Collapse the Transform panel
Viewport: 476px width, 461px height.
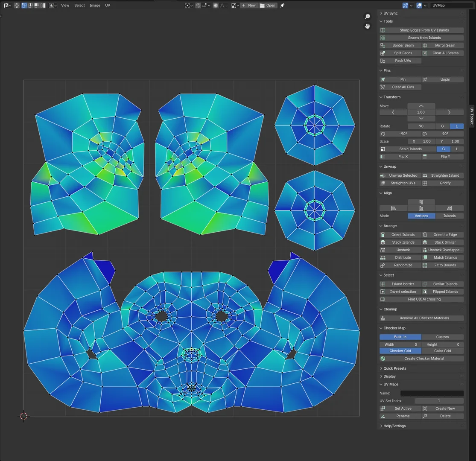(391, 97)
